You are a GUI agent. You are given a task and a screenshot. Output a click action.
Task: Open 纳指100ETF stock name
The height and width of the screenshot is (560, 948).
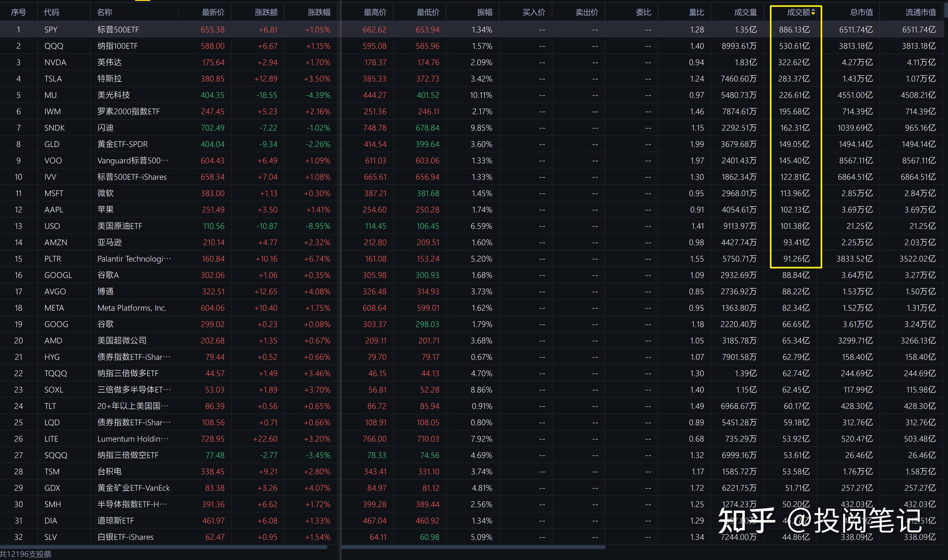(x=118, y=46)
